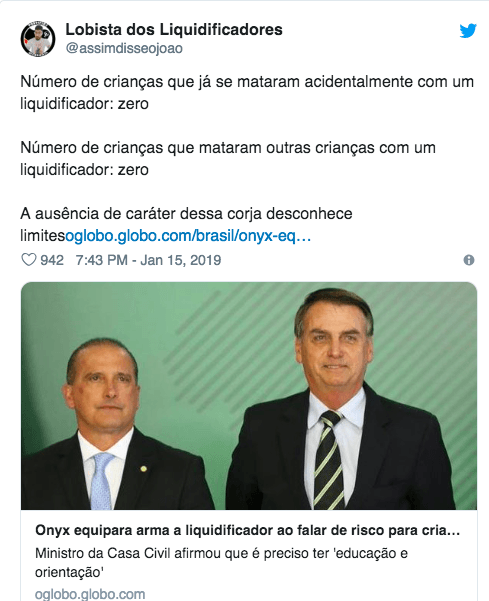Click the tweet's first paragraph about crianças

(x=247, y=92)
